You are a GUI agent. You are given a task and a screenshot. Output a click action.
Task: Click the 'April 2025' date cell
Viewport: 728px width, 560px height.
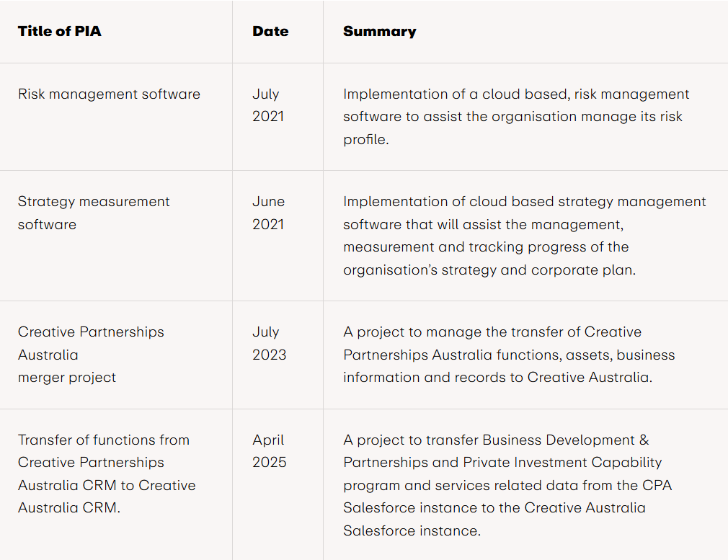pyautogui.click(x=269, y=450)
